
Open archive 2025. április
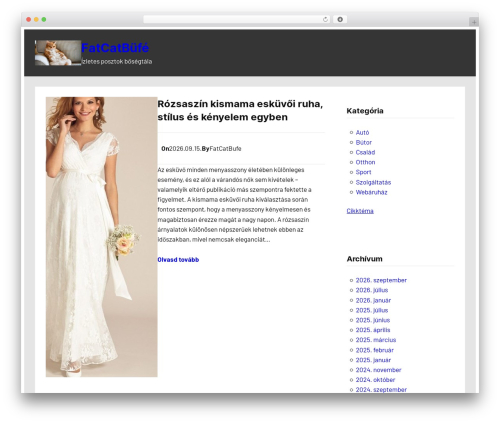point(373,330)
